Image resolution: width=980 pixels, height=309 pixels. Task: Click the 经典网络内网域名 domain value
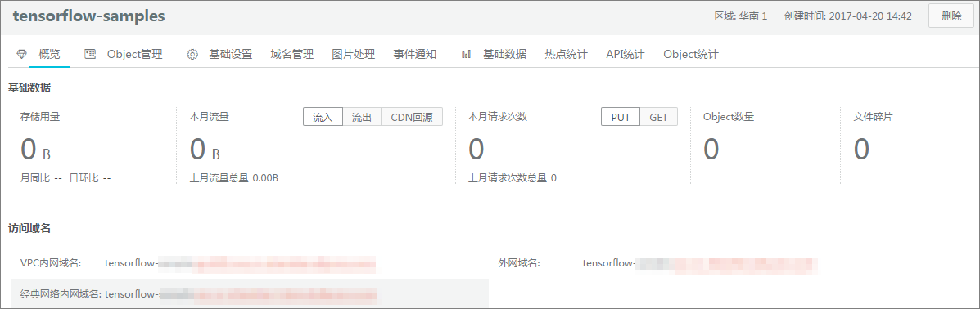pyautogui.click(x=241, y=293)
